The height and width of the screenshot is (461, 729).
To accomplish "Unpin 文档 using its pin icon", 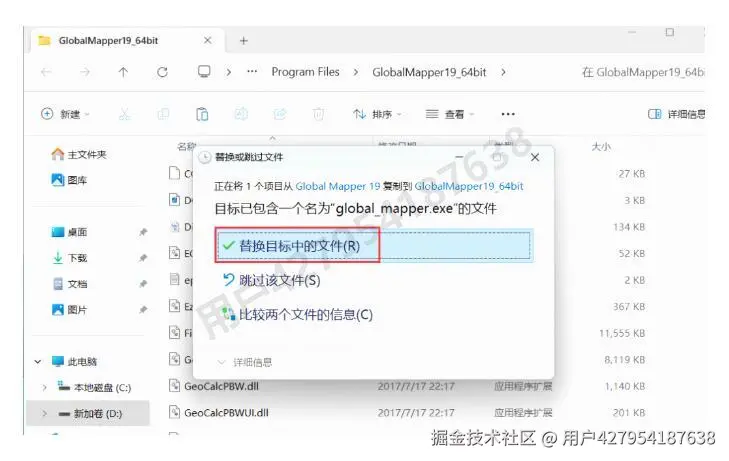I will point(143,284).
